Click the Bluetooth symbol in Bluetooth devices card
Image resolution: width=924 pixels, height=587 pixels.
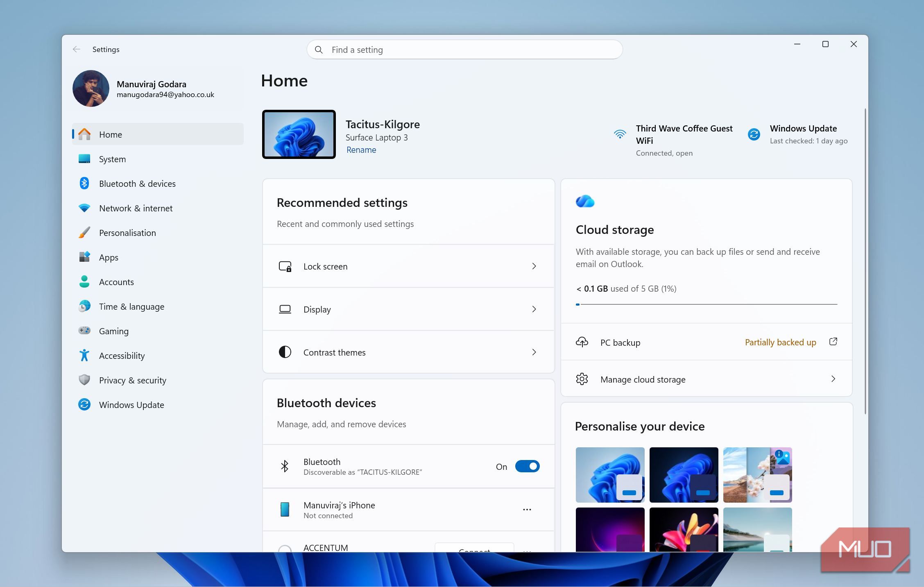(285, 466)
